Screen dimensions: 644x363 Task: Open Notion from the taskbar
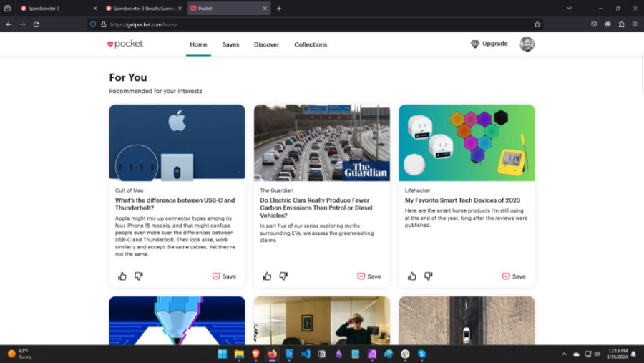coord(322,354)
